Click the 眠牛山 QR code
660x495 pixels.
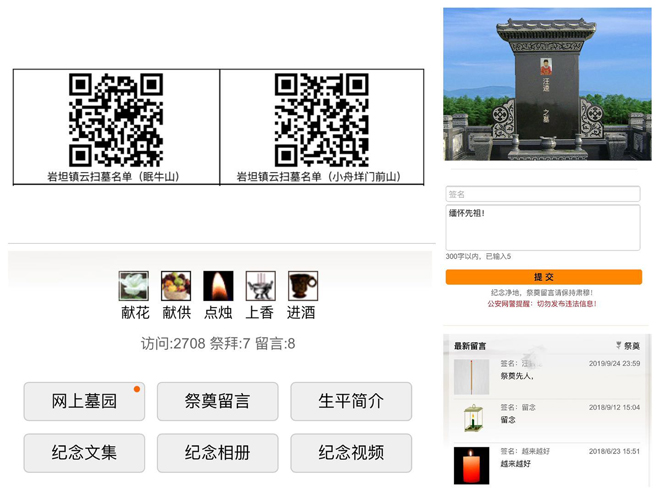[116, 120]
